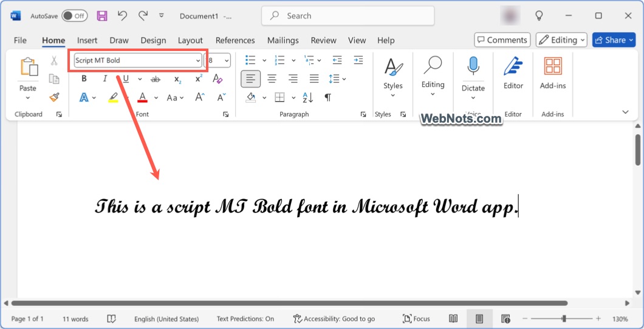This screenshot has height=329, width=644.
Task: Apply red font color
Action: tap(143, 98)
